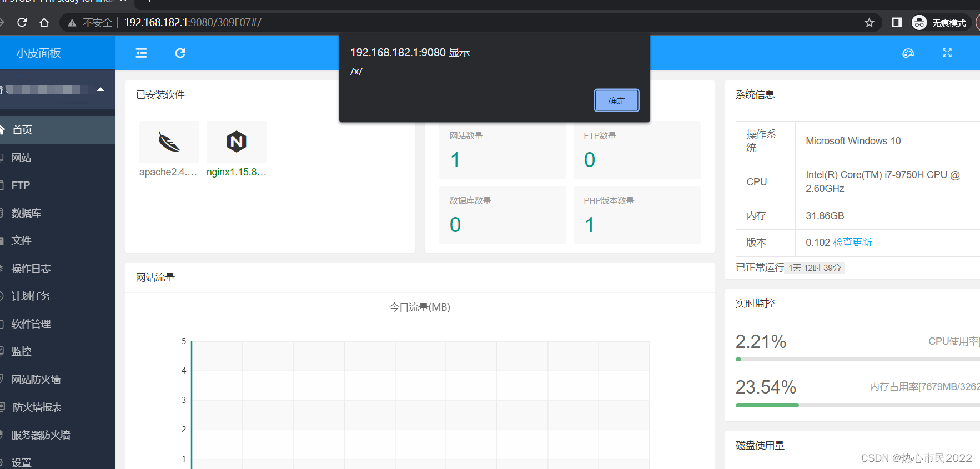Click the 23.54% memory usage value
Image resolution: width=980 pixels, height=469 pixels.
pyautogui.click(x=766, y=387)
